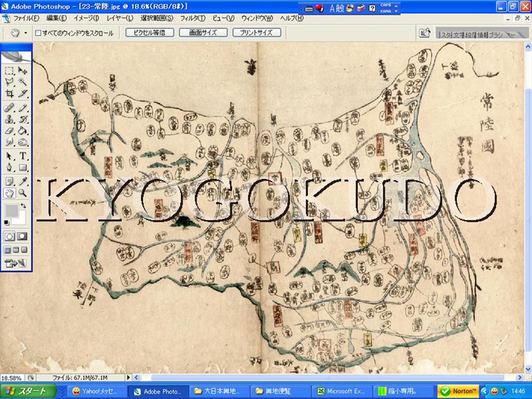Select the Healing Brush tool
This screenshot has width=532, height=399.
click(9, 108)
